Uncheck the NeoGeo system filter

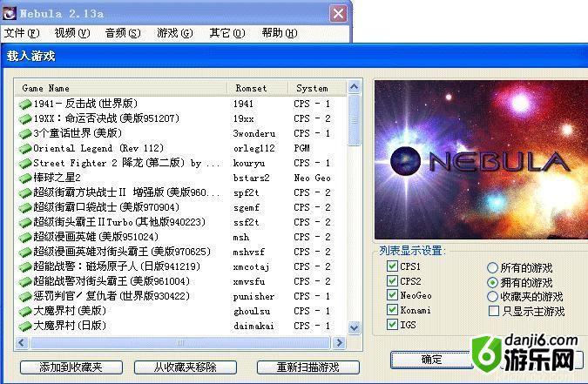coord(392,295)
